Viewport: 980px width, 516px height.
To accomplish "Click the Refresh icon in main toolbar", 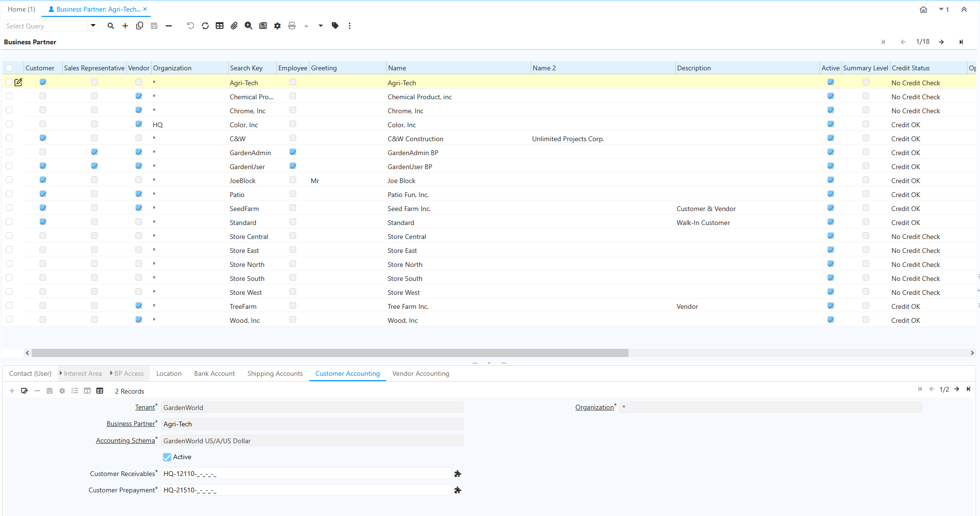I will click(x=205, y=26).
